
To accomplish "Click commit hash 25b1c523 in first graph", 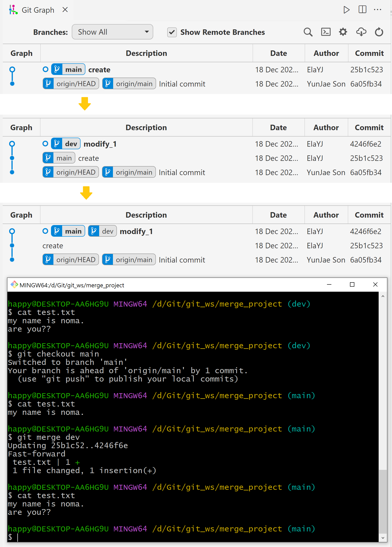I will click(366, 69).
